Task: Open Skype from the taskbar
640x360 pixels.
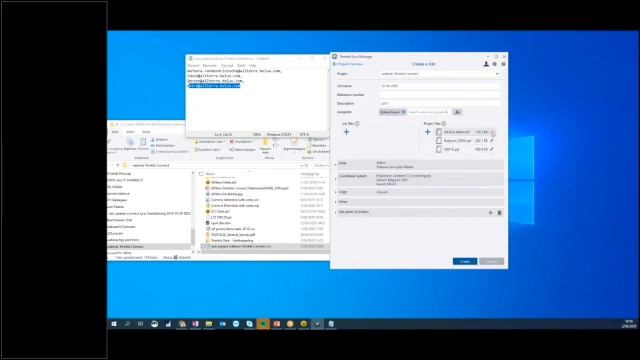Action: pos(249,324)
